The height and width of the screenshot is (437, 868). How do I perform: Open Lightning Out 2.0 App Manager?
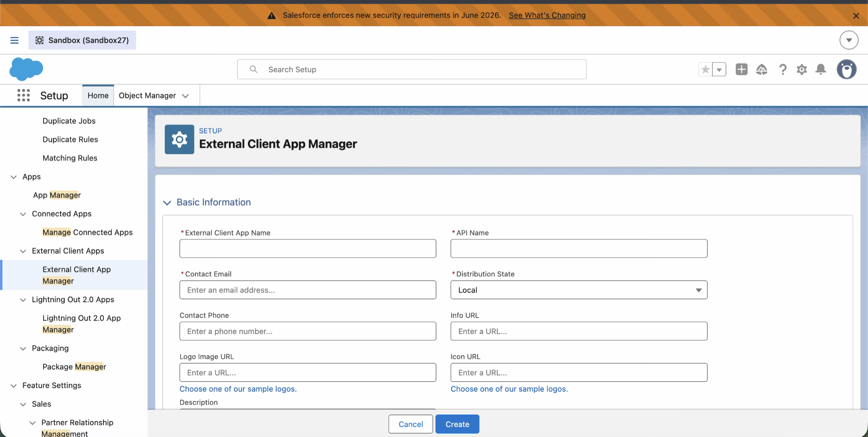[x=81, y=324]
